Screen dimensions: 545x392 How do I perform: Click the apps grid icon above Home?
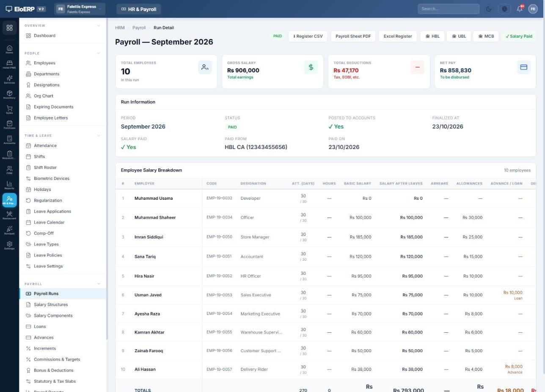click(x=9, y=28)
